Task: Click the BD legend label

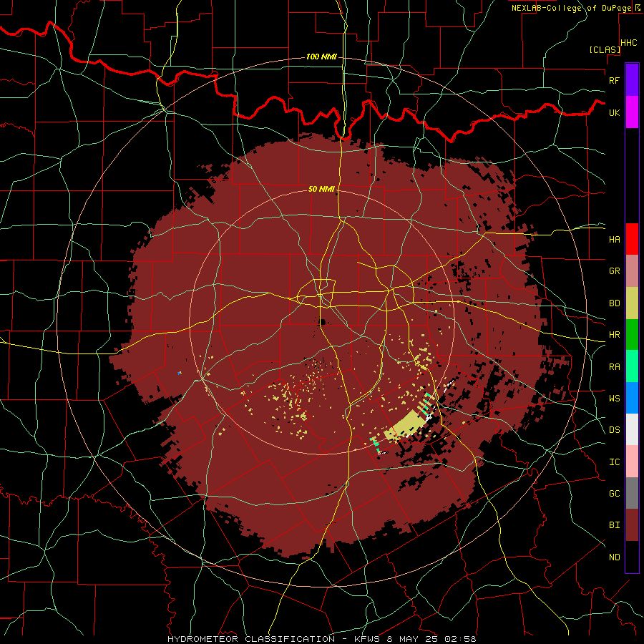Action: pyautogui.click(x=614, y=303)
